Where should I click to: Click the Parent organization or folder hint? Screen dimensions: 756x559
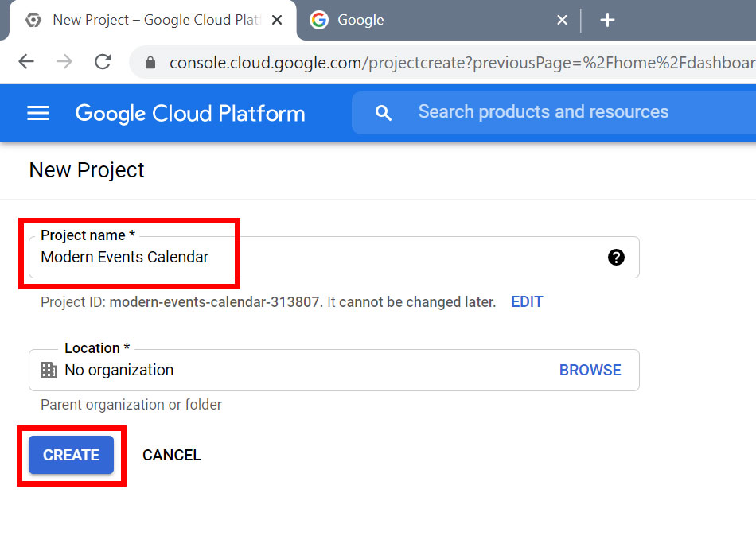[131, 405]
